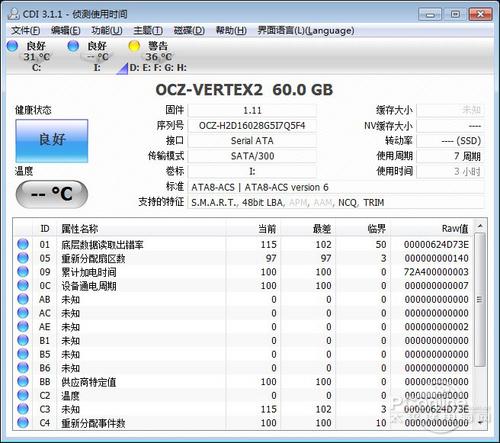Click the rotation rate field ---- (SSD)

450,141
